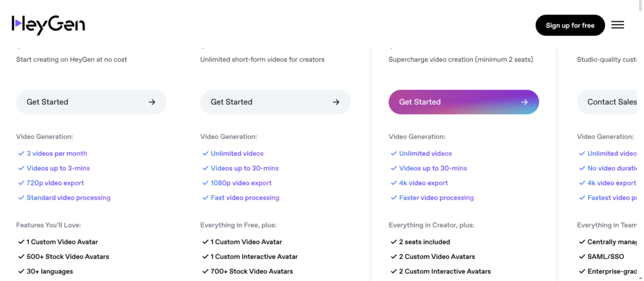The width and height of the screenshot is (644, 281).
Task: Click arrow icon on Free plan Get Started
Action: (152, 102)
